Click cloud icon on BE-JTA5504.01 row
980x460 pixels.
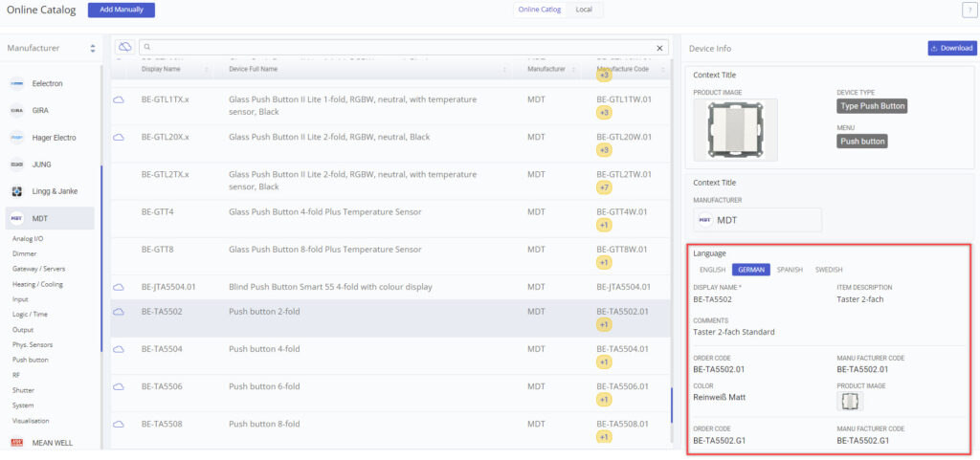(118, 287)
